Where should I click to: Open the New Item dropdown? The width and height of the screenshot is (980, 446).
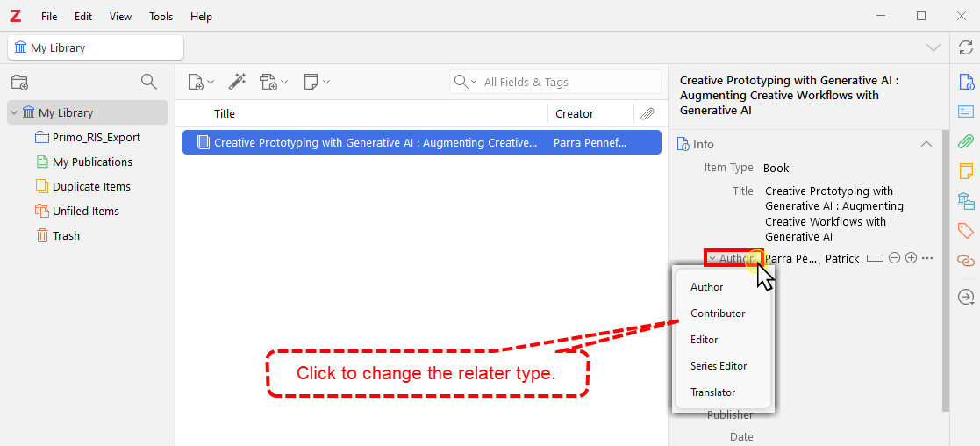pos(201,82)
